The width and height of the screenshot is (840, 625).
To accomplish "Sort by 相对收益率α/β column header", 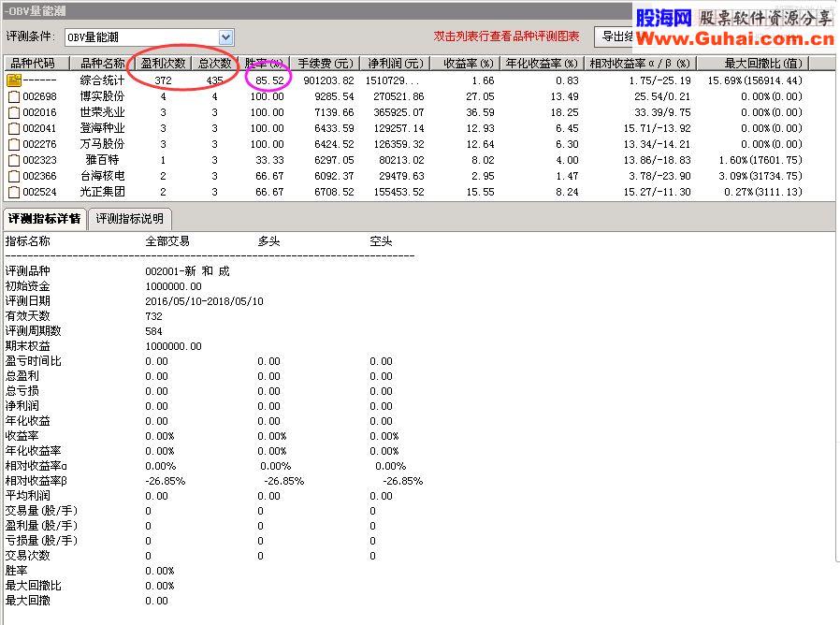I will click(x=640, y=64).
